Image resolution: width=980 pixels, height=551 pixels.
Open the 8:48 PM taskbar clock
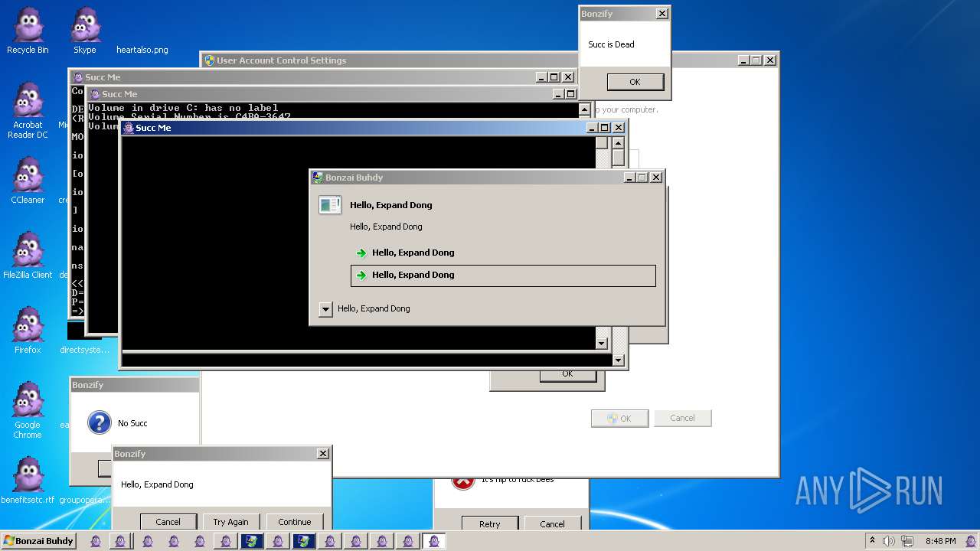[940, 541]
